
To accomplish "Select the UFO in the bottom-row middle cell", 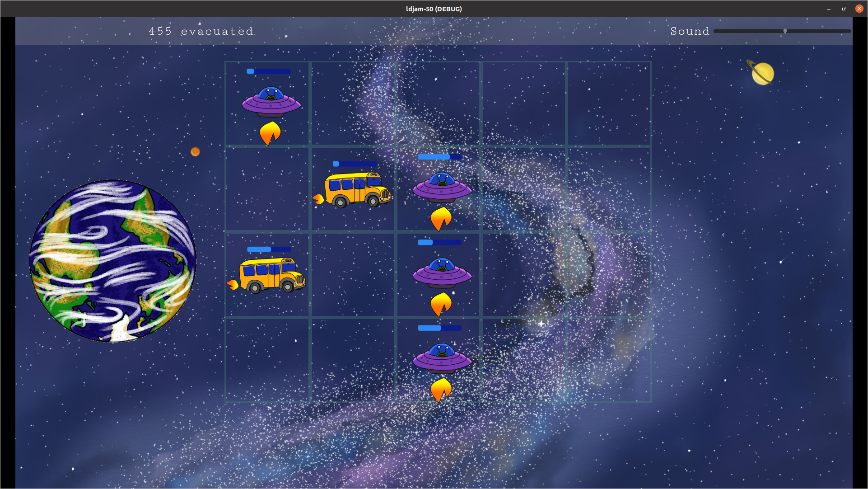I will coord(442,358).
